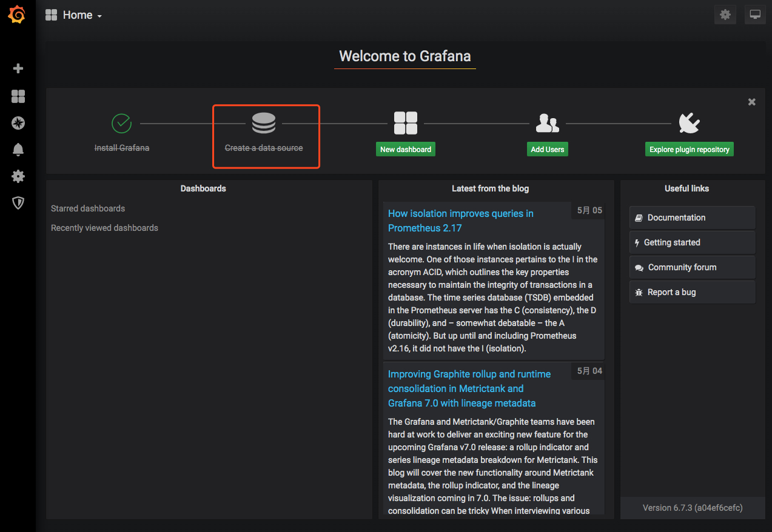Open blog post How isolation improves queries
Image resolution: width=772 pixels, height=532 pixels.
click(461, 221)
